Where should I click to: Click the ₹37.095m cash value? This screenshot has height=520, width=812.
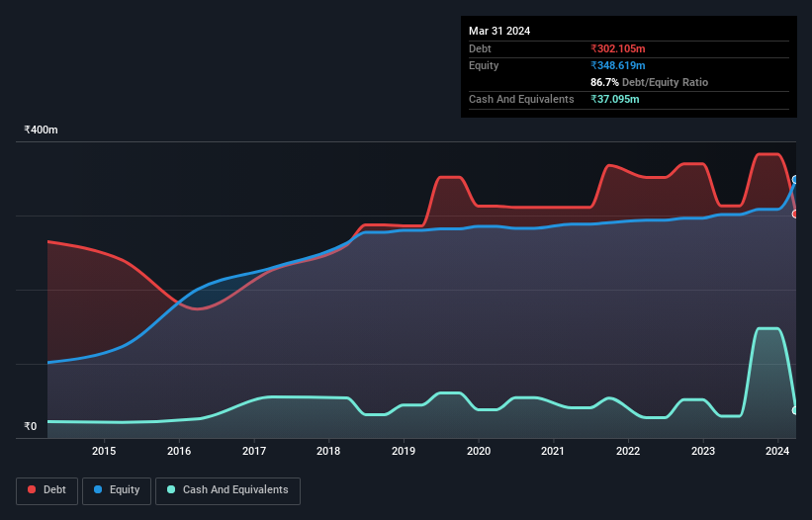tap(615, 99)
